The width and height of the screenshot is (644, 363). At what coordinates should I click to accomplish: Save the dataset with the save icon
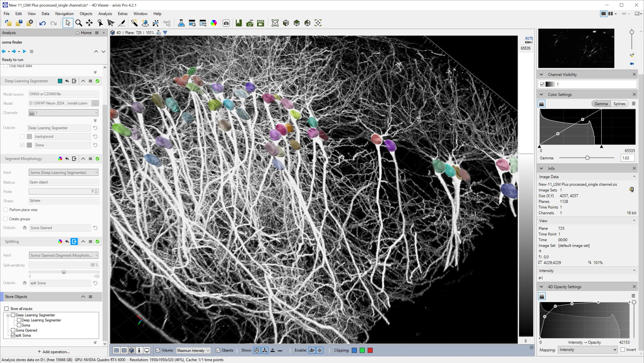click(19, 23)
